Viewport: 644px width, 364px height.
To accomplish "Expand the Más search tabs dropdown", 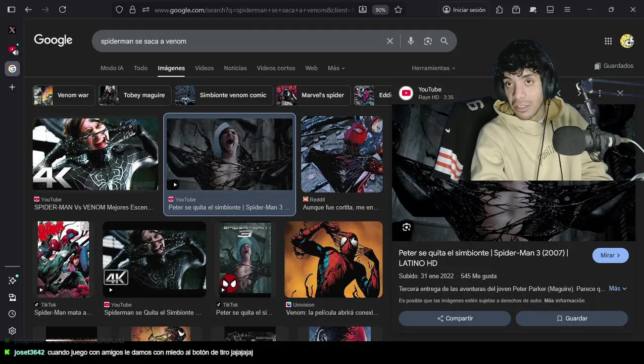I will point(336,68).
